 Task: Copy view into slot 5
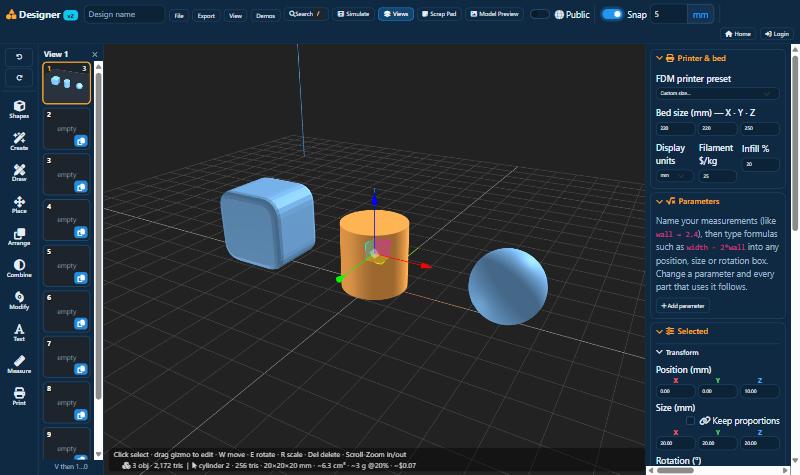(81, 278)
